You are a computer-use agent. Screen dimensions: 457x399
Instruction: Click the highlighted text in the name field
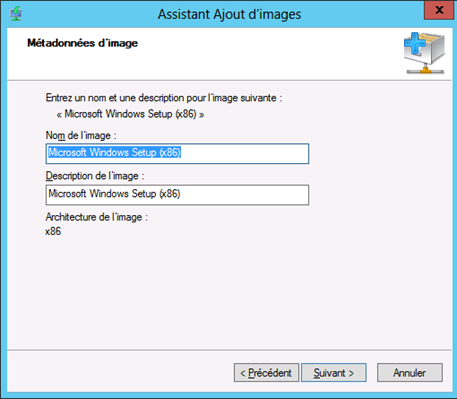[115, 153]
